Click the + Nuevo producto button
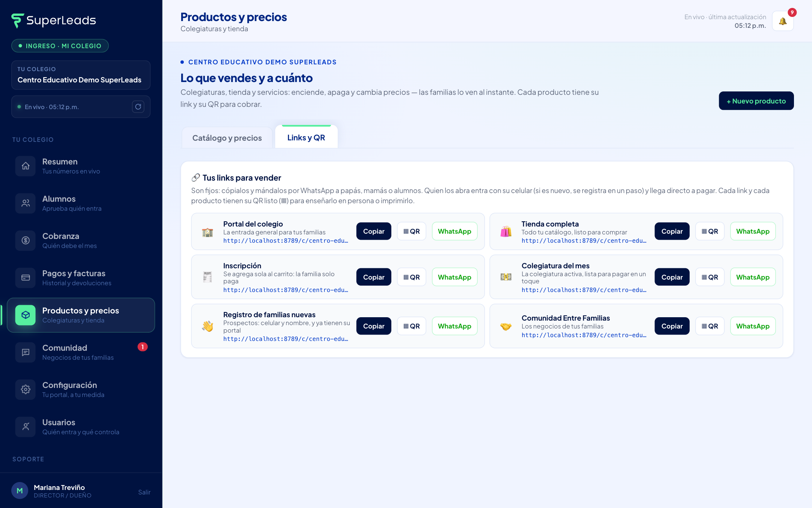The width and height of the screenshot is (812, 508). (756, 101)
